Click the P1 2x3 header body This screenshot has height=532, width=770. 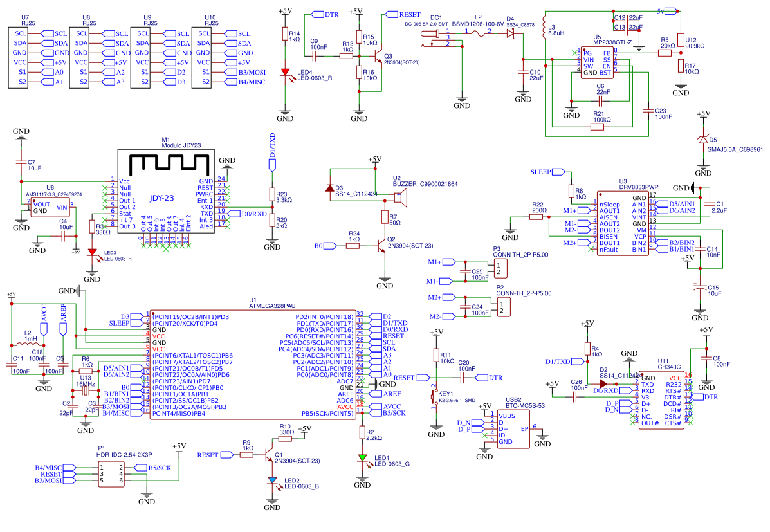(111, 474)
